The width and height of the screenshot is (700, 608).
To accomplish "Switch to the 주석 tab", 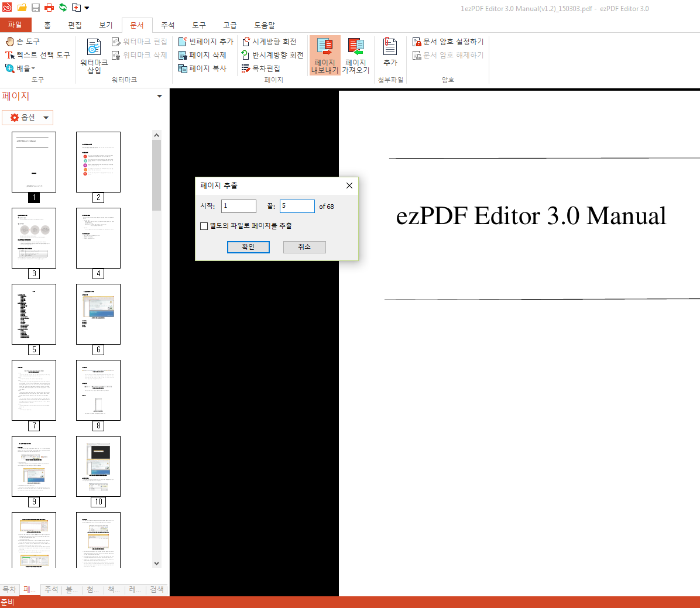I will click(x=168, y=25).
